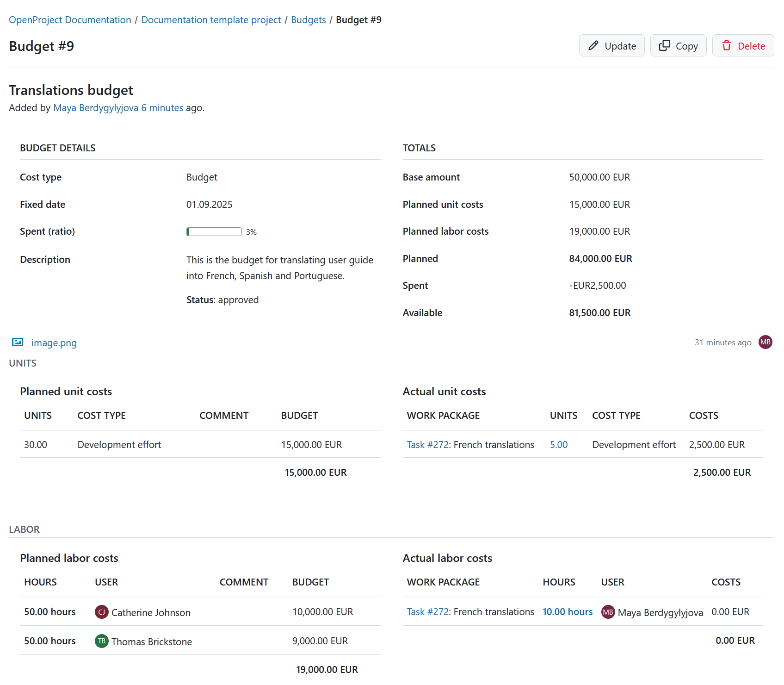Click the 5.00 units link
This screenshot has height=685, width=784.
(x=559, y=444)
